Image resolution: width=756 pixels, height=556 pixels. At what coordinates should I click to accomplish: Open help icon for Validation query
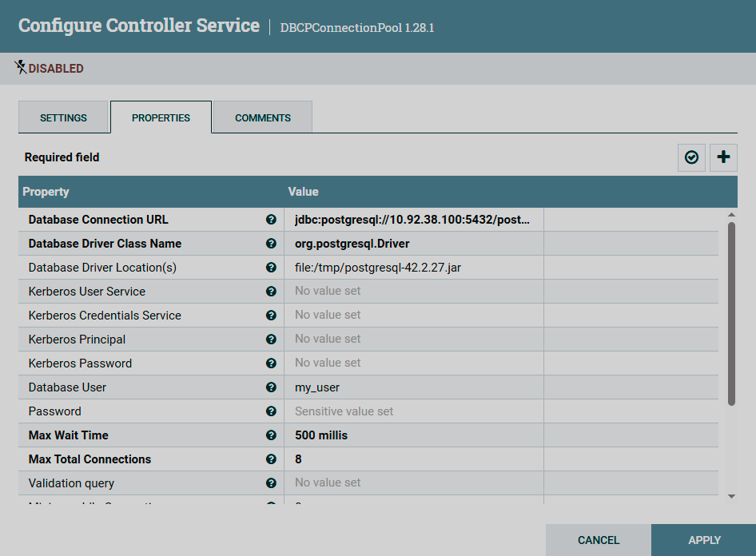click(x=271, y=483)
